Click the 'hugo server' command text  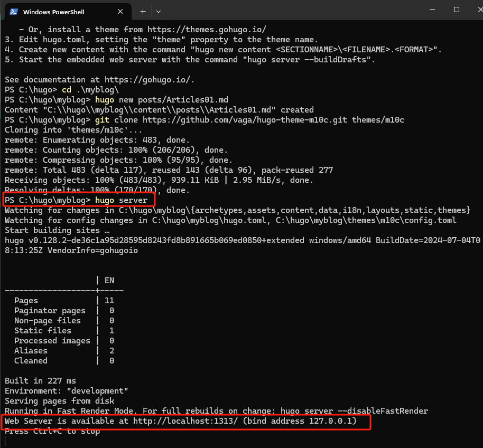point(122,200)
